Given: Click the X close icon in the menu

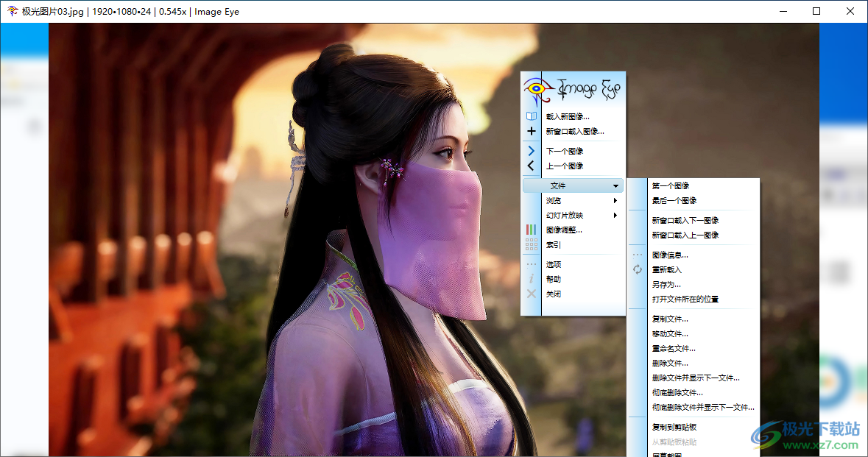Looking at the screenshot, I should (x=530, y=294).
